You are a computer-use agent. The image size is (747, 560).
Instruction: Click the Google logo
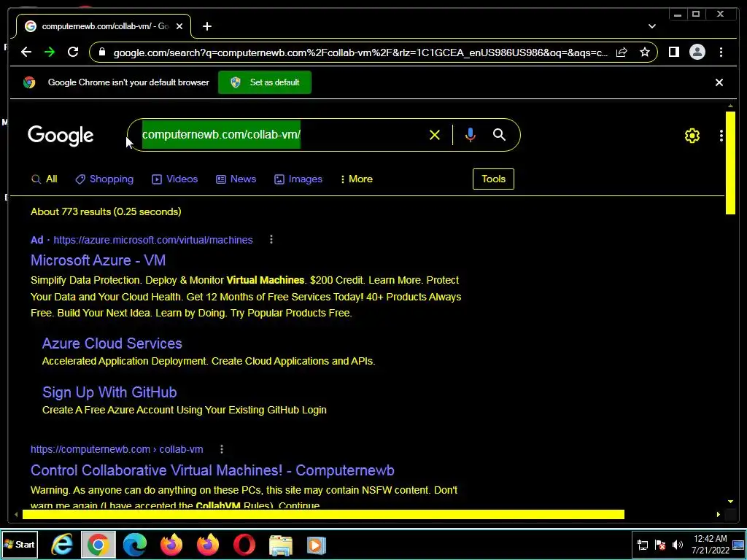pos(61,136)
